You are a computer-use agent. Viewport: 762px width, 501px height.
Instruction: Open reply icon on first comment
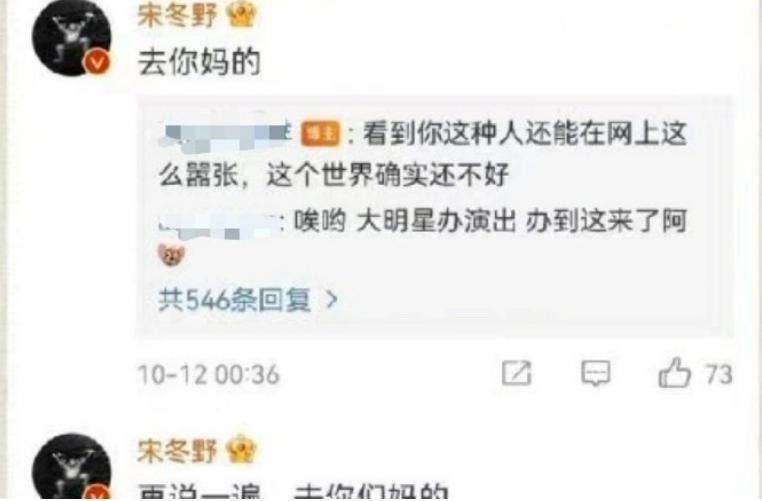click(x=596, y=374)
